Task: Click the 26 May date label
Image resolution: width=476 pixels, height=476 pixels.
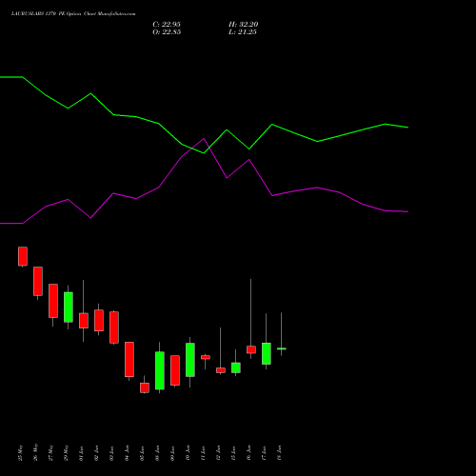Action: point(36,453)
